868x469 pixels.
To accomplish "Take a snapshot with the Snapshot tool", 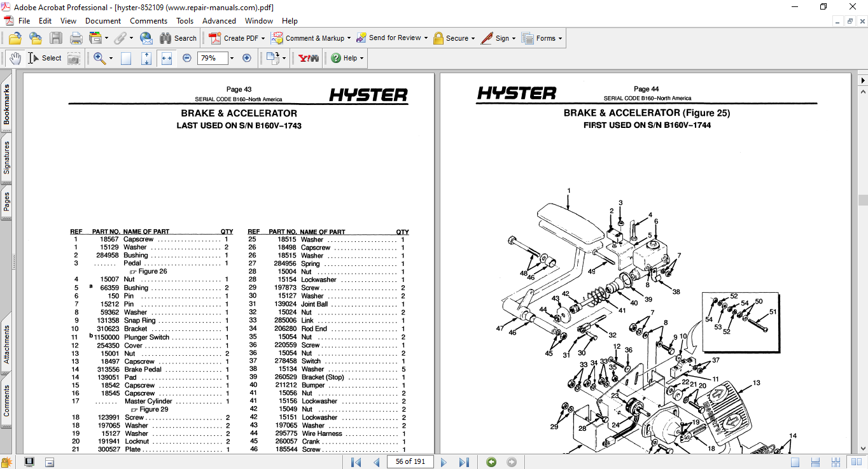I will tap(74, 58).
